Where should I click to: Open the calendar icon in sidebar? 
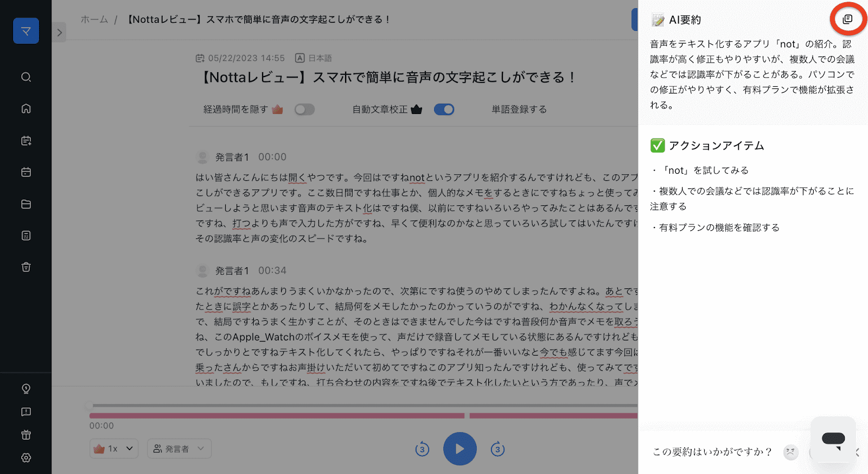click(x=26, y=172)
